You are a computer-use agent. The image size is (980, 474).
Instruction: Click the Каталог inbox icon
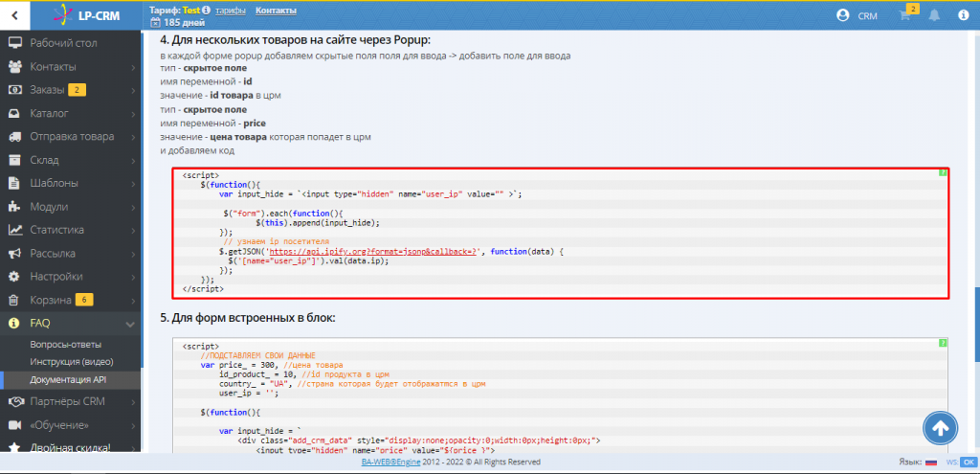(15, 113)
